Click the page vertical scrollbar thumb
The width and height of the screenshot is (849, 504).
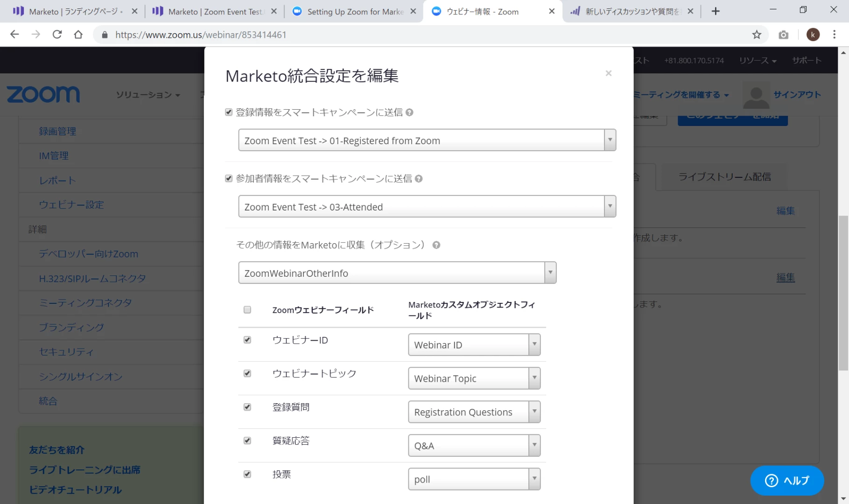click(x=843, y=293)
